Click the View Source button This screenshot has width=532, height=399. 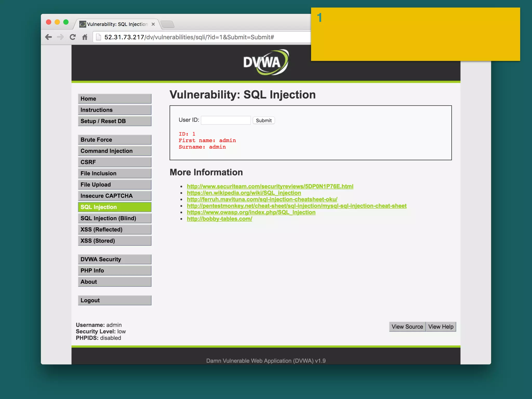coord(407,327)
